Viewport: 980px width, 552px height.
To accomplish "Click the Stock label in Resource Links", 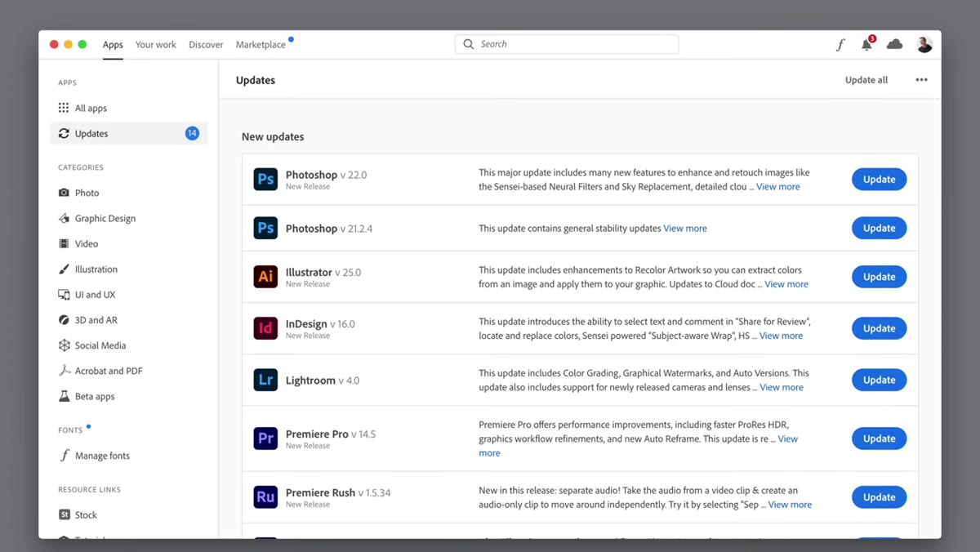I will pos(86,515).
